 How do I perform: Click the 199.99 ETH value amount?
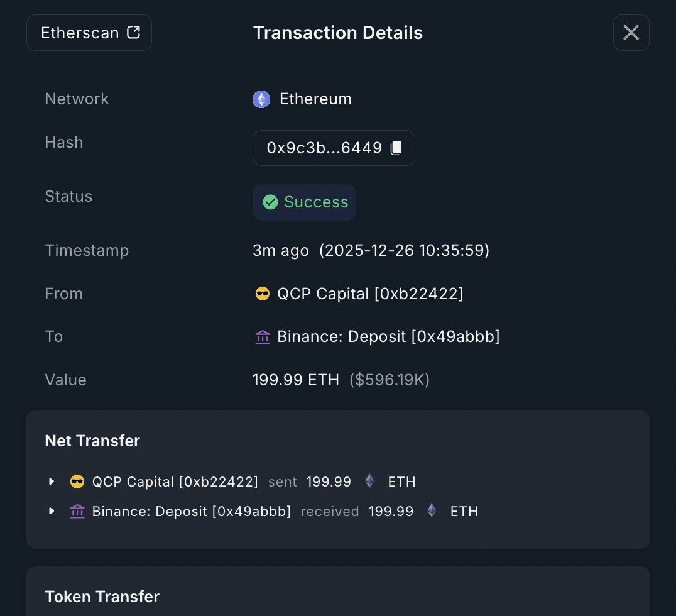click(296, 379)
